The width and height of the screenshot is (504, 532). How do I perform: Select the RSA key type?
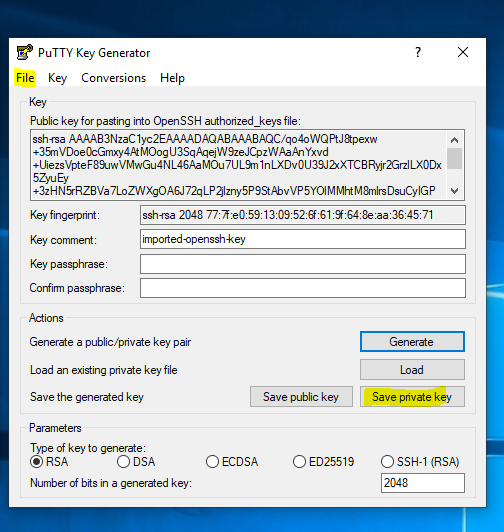pyautogui.click(x=49, y=462)
